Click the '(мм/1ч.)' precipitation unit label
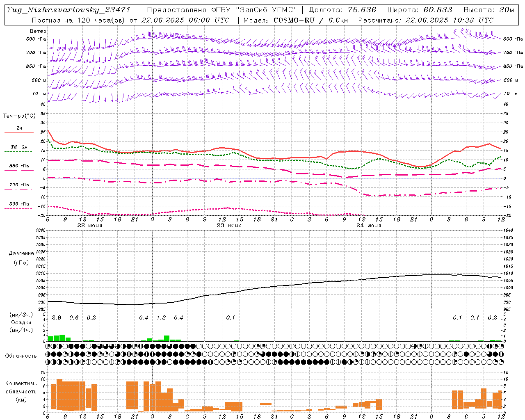Screen dimensions: 525x420 (21, 330)
